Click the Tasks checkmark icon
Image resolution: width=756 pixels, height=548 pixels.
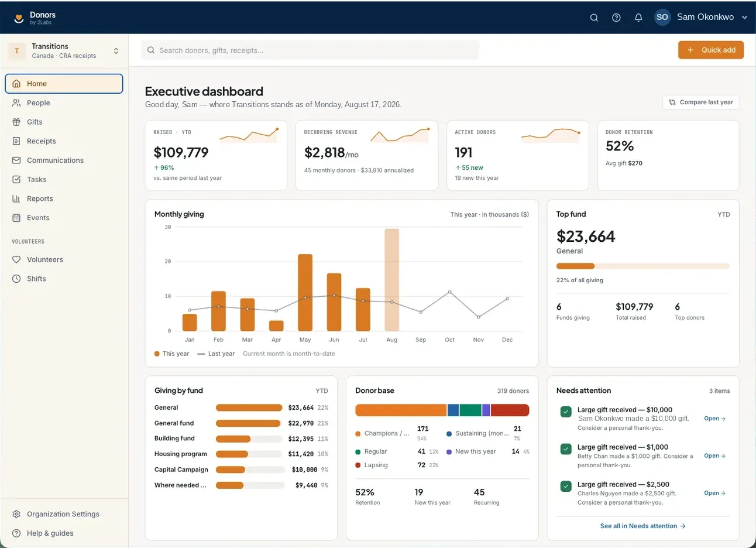(16, 179)
